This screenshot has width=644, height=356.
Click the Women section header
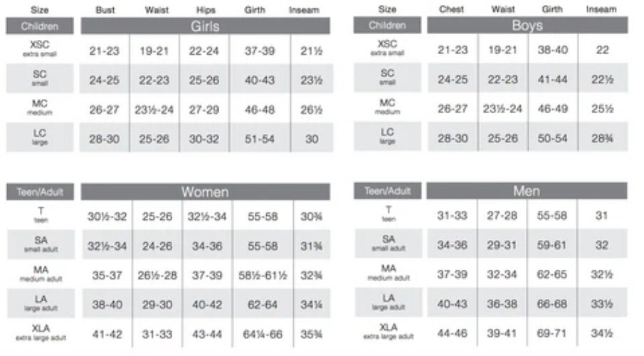[205, 192]
